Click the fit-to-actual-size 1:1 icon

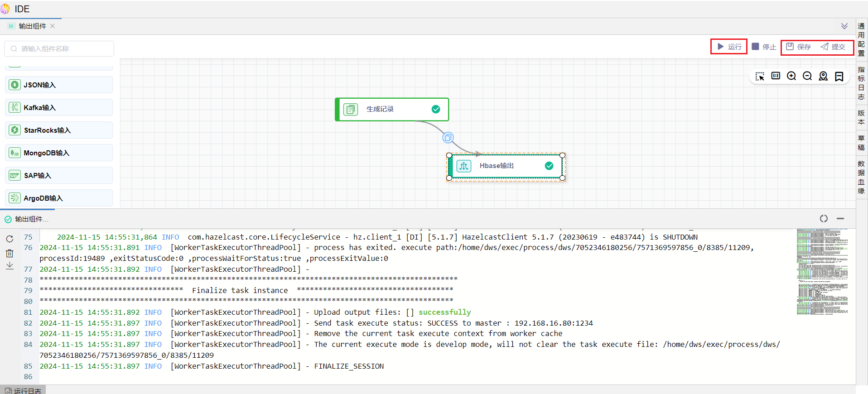pyautogui.click(x=776, y=76)
